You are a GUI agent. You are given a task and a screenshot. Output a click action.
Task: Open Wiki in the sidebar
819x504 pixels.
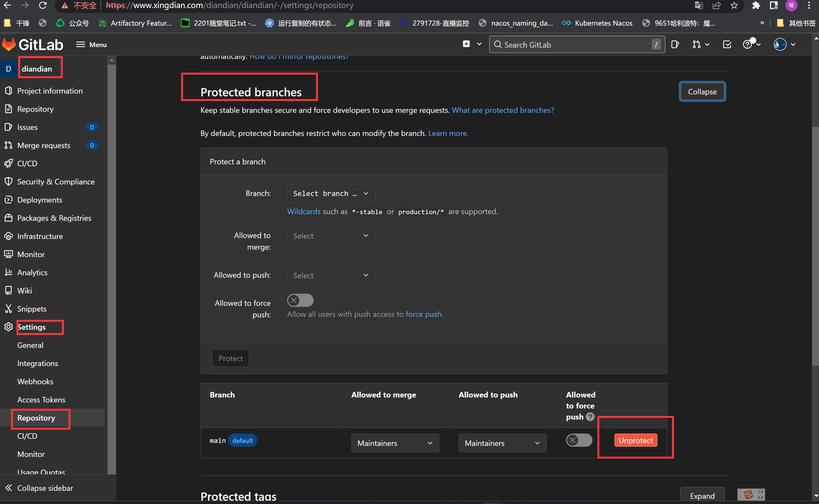click(x=25, y=291)
